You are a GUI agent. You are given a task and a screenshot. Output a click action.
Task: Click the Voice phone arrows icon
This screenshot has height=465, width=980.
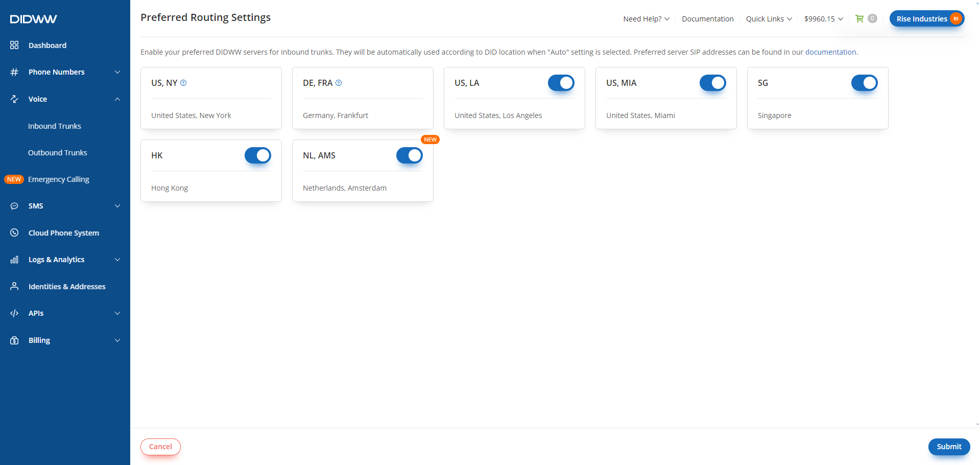[x=14, y=99]
